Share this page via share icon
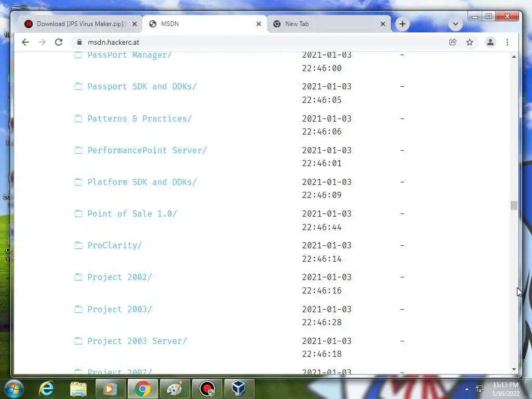Screen dimensions: 532x399 (x=453, y=42)
